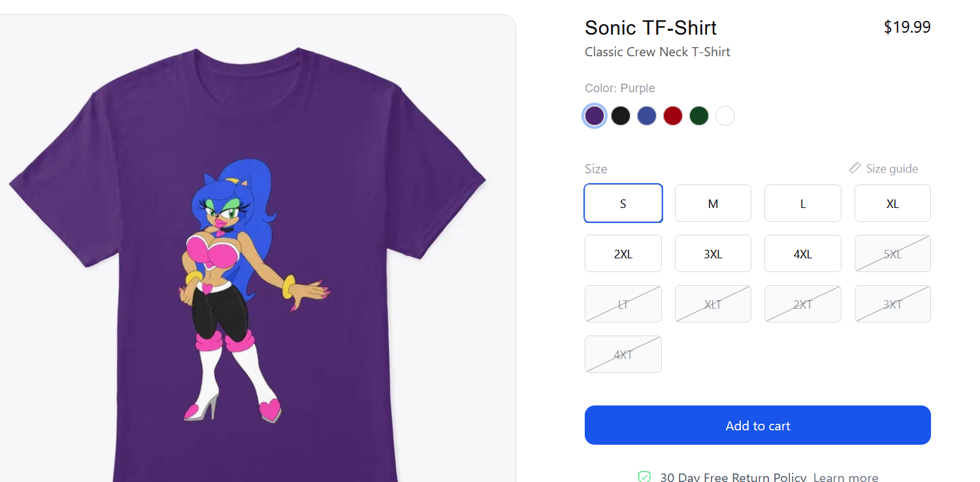
Task: Choose size 2XL
Action: coord(623,254)
